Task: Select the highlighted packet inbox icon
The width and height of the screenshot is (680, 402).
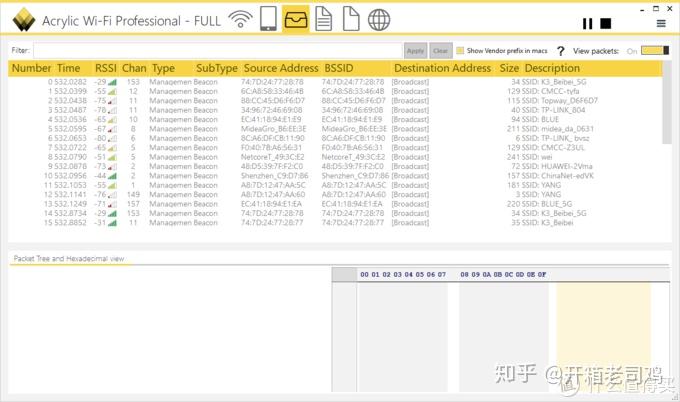Action: click(x=296, y=19)
